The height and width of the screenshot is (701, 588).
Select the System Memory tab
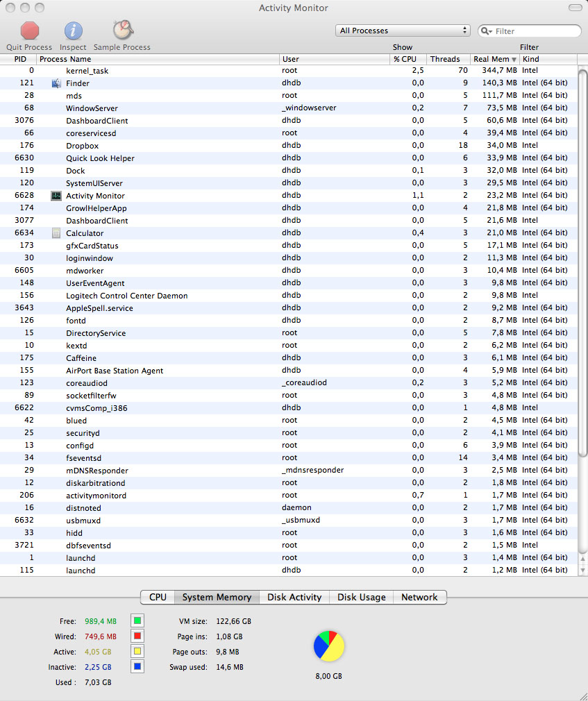pos(217,598)
